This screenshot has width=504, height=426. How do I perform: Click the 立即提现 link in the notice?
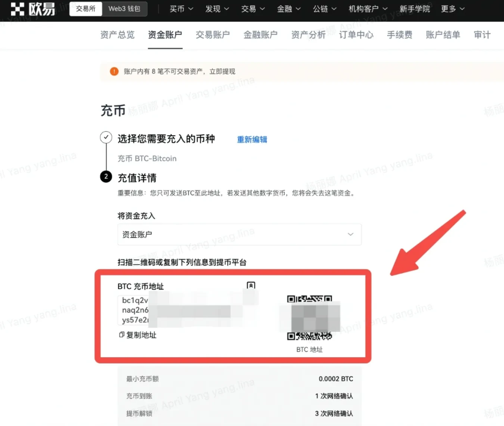coord(223,71)
